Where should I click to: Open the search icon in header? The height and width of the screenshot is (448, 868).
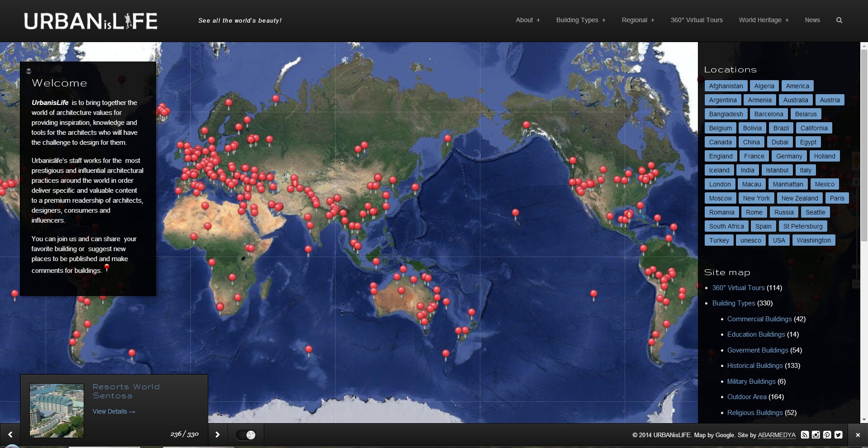point(839,20)
